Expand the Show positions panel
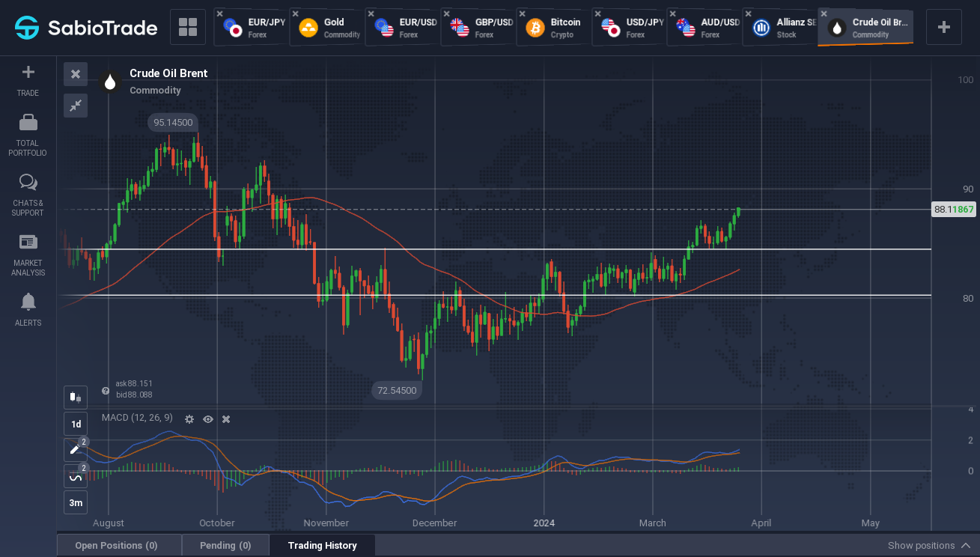 click(929, 545)
